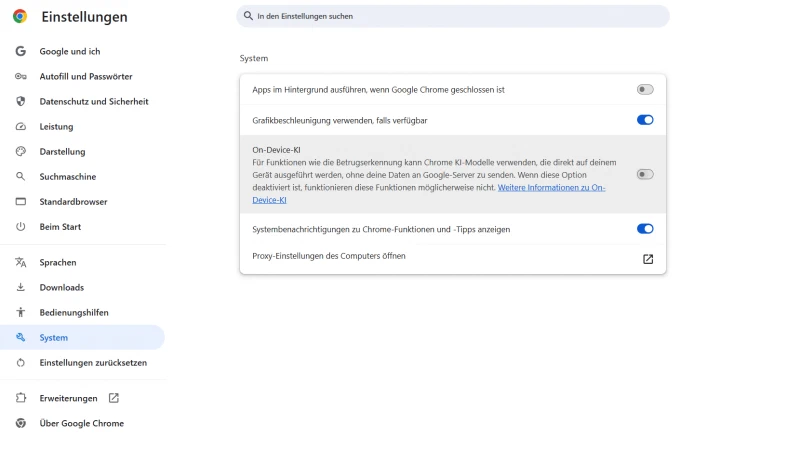Click the shield icon for Datenschutz
Screen dimensions: 800x450
click(20, 101)
